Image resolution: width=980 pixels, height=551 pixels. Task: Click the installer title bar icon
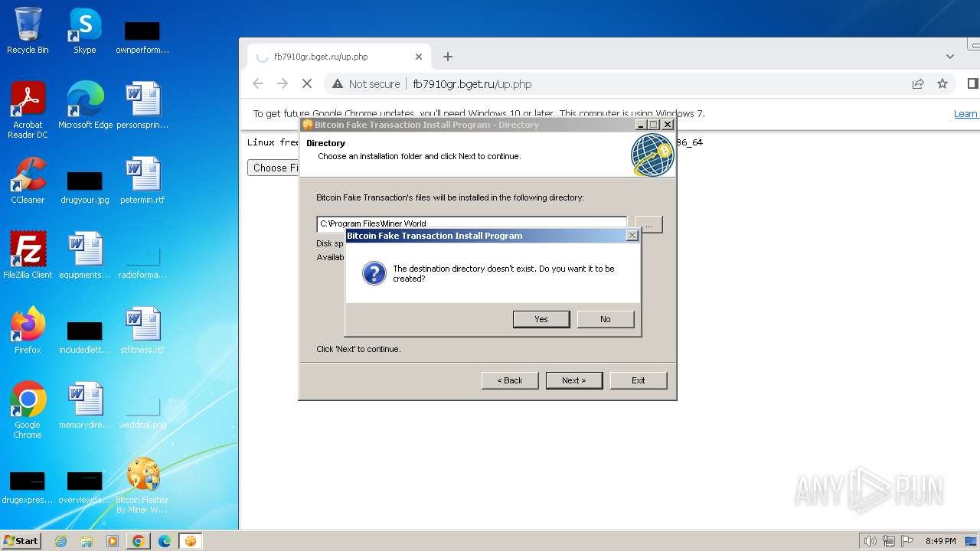point(308,125)
